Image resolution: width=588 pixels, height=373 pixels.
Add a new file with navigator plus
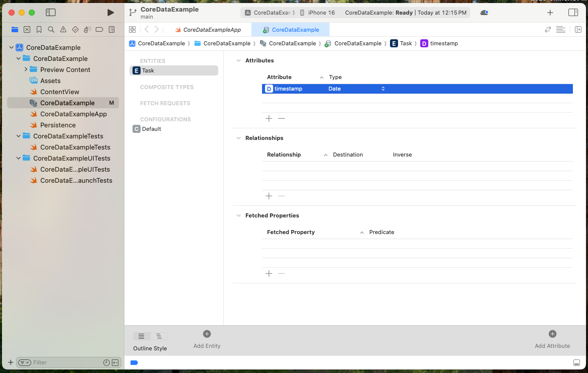11,362
